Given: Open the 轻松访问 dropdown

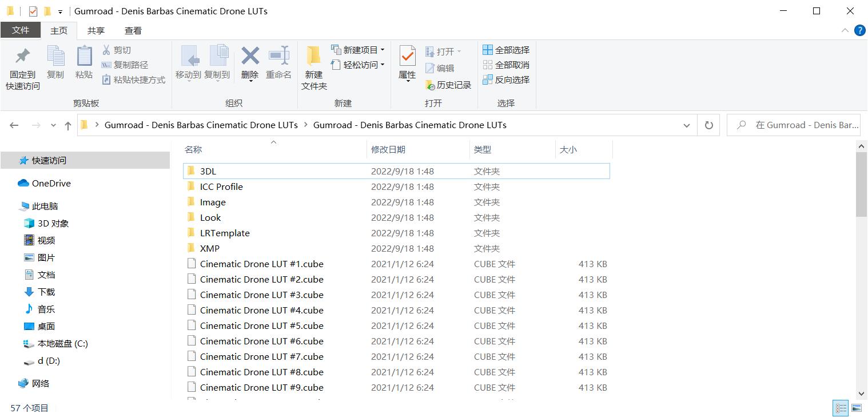Looking at the screenshot, I should coord(357,65).
